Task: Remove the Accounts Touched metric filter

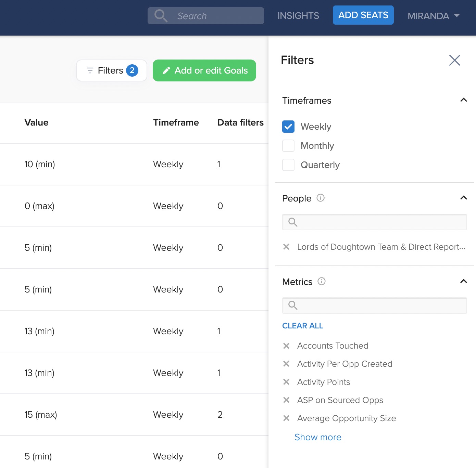Action: click(x=287, y=346)
